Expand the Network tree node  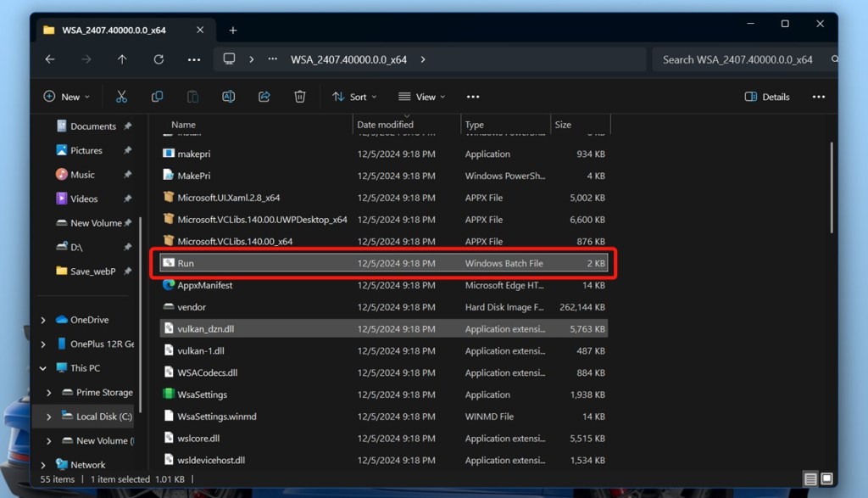pyautogui.click(x=43, y=465)
